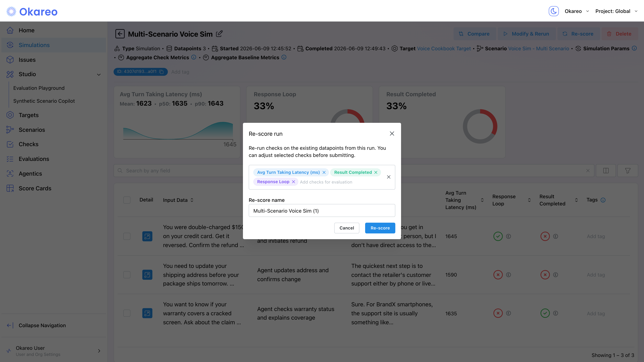The height and width of the screenshot is (362, 644).
Task: Click info icon beside Aggregate Check Metrics
Action: 194,57
